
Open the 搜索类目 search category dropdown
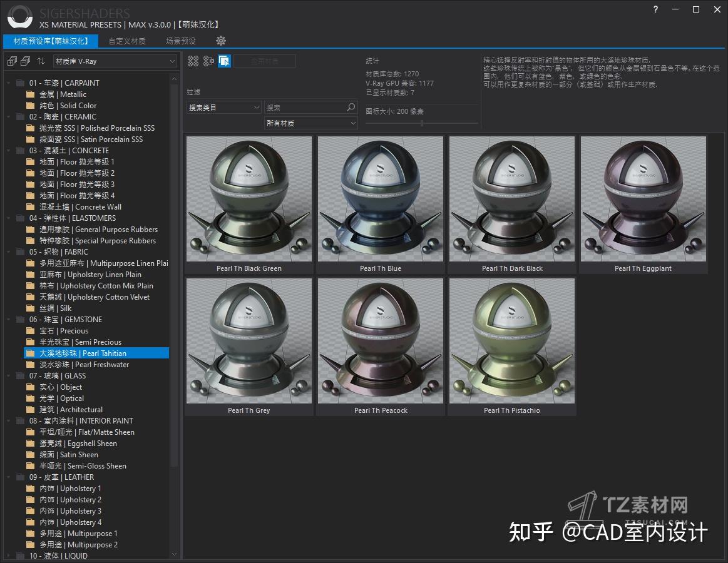tap(223, 107)
